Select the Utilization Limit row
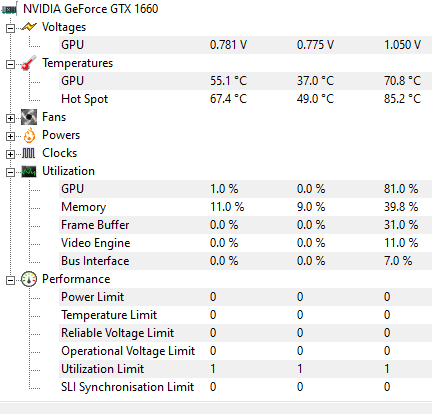This screenshot has height=414, width=432. [245, 369]
